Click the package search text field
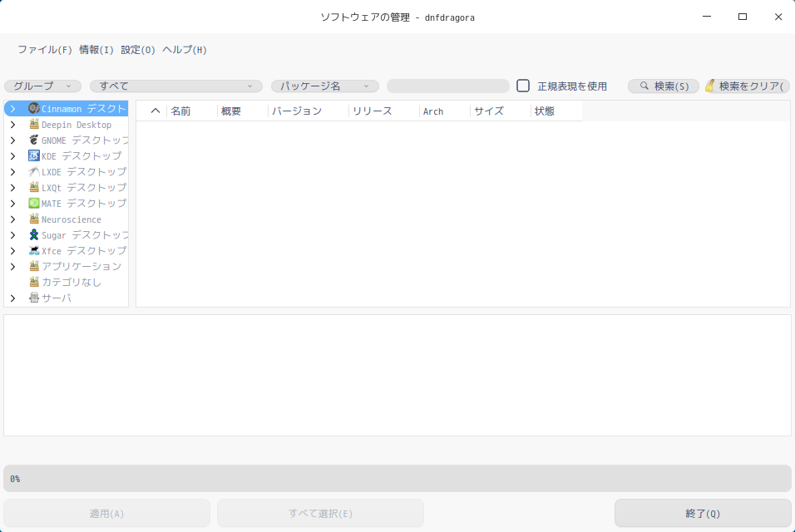 click(448, 86)
